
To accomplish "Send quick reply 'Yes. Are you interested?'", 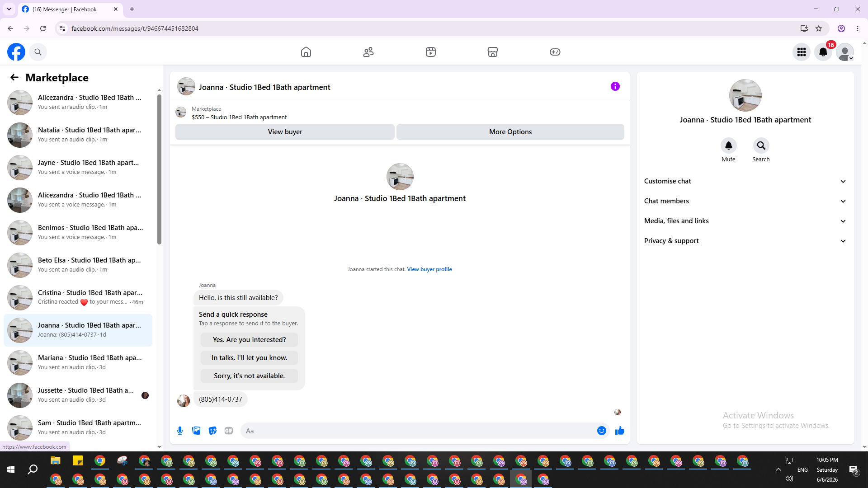I will point(249,340).
